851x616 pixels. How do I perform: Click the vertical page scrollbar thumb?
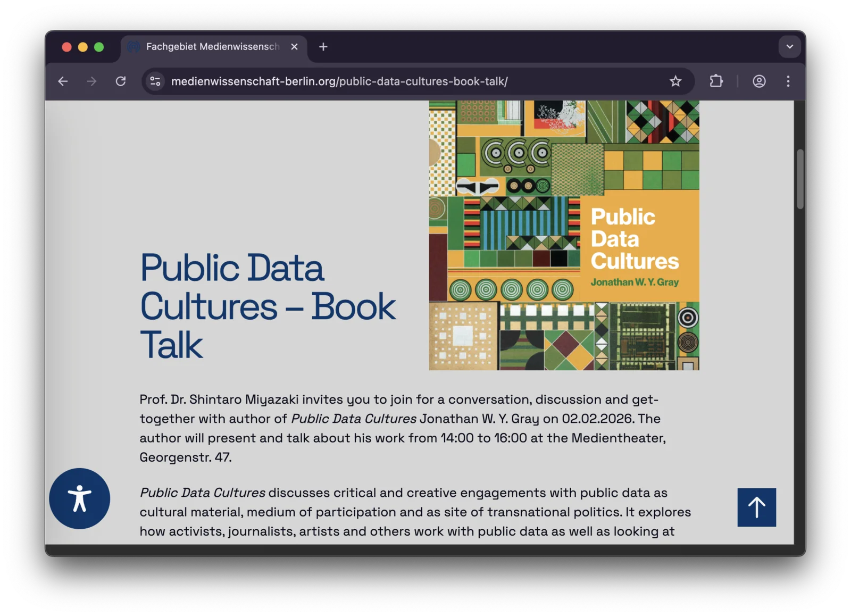(799, 179)
